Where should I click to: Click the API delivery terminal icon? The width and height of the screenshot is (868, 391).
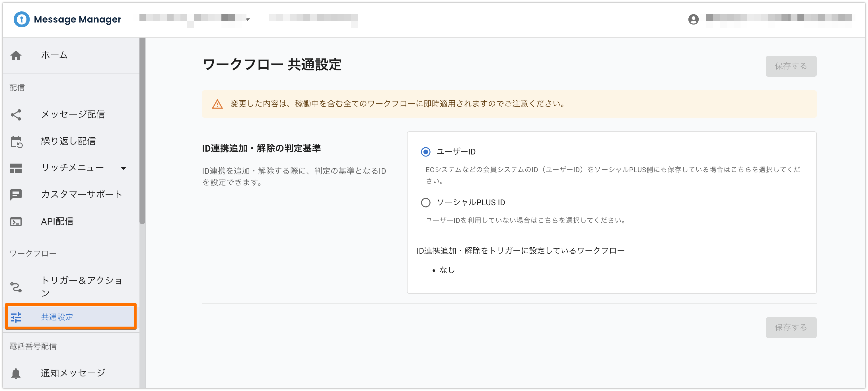[16, 222]
